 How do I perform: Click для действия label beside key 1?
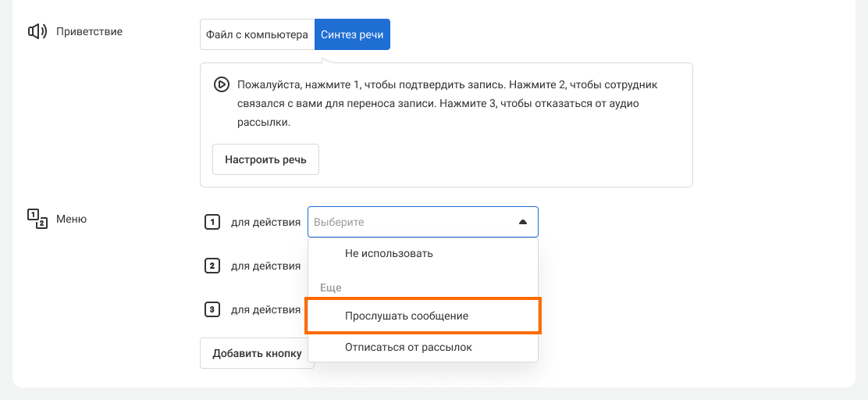(265, 222)
